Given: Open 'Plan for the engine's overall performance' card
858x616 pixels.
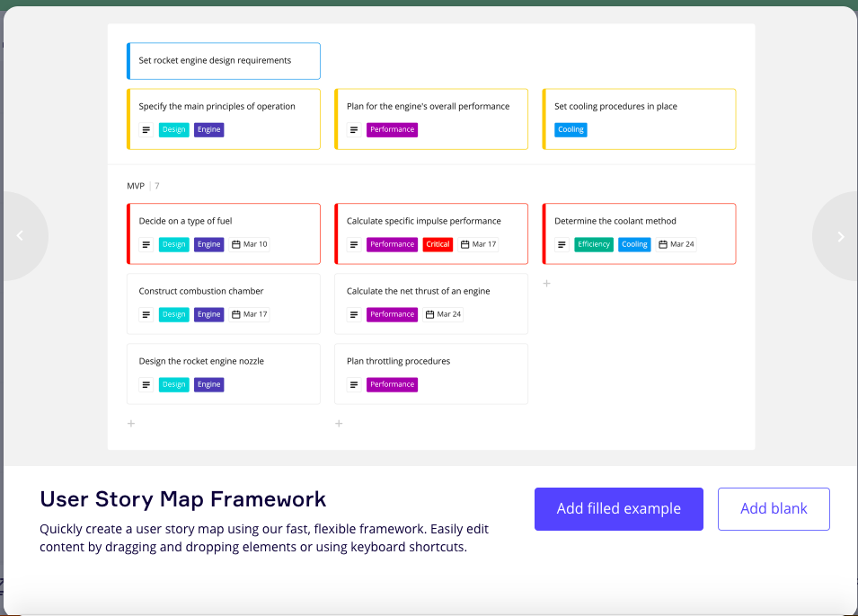Looking at the screenshot, I should pos(430,107).
